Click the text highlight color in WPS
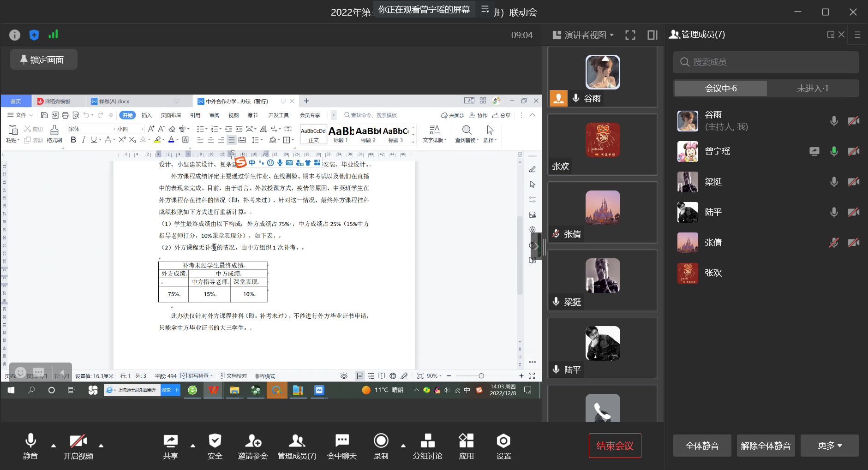 click(x=157, y=140)
